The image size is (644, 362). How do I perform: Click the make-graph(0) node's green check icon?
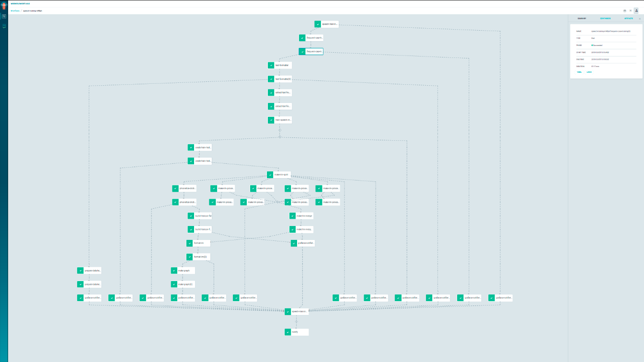pos(174,284)
